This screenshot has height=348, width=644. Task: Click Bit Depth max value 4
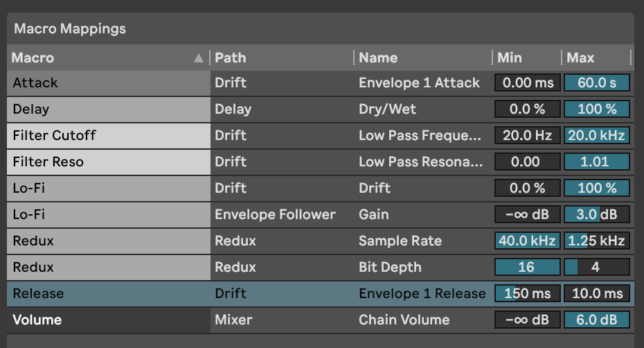coord(597,267)
